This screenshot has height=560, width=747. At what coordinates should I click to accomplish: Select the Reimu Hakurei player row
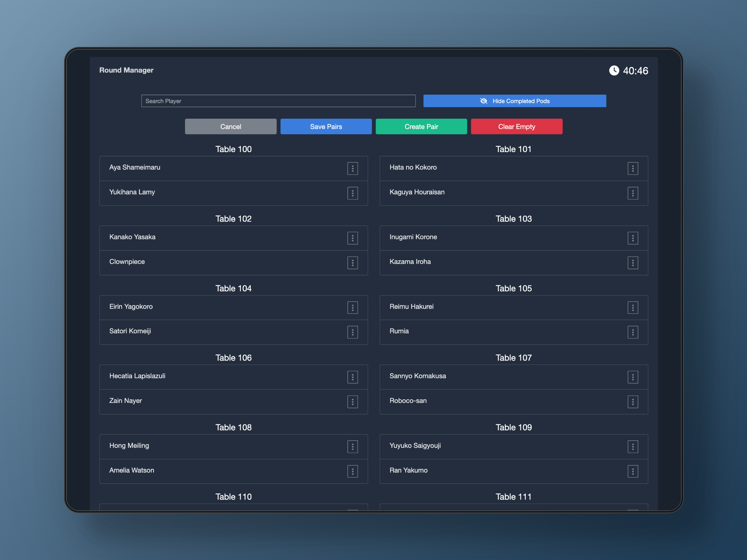(x=411, y=306)
